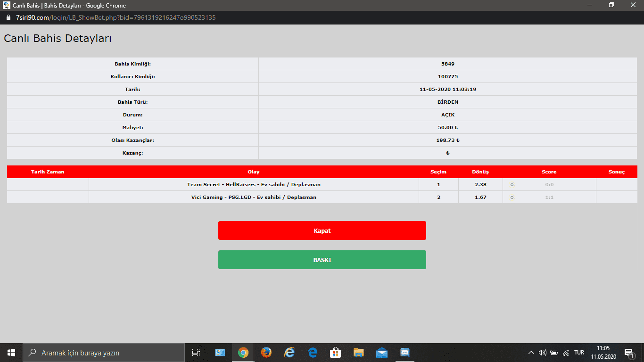
Task: Click the Kullanıcı Kimliği label
Action: [x=132, y=77]
